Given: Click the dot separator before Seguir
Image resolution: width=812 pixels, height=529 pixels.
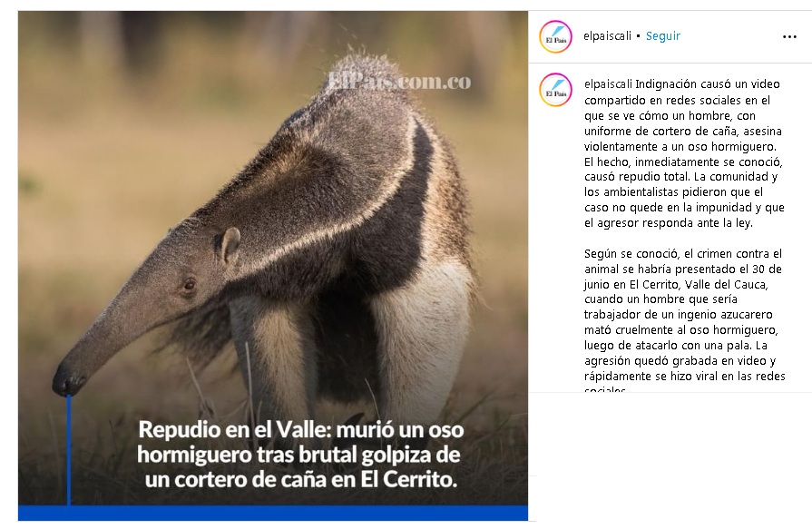Looking at the screenshot, I should 638,35.
